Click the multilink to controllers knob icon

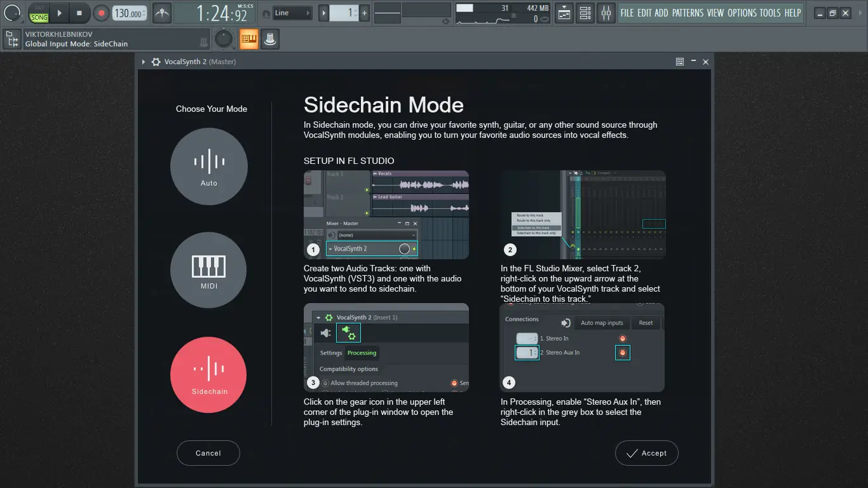[271, 39]
